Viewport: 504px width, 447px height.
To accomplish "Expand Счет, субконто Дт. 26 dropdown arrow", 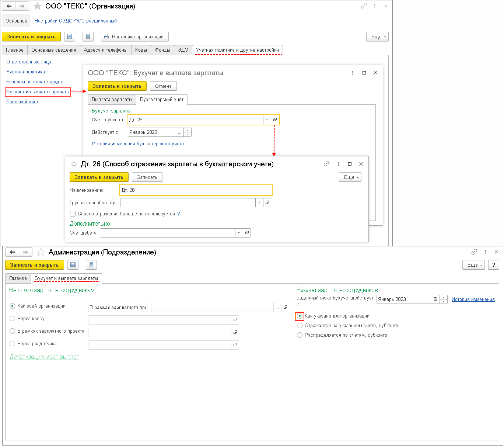I will tap(267, 119).
